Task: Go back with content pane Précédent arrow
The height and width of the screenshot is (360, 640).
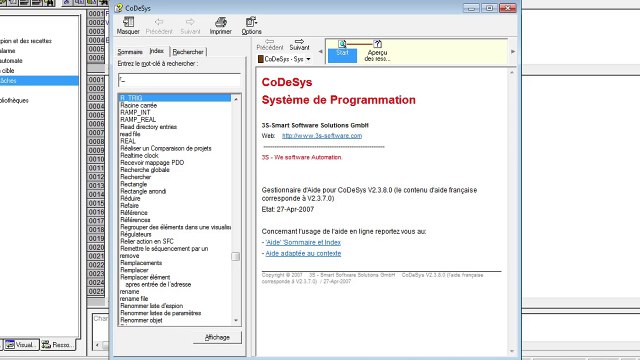Action: [270, 42]
